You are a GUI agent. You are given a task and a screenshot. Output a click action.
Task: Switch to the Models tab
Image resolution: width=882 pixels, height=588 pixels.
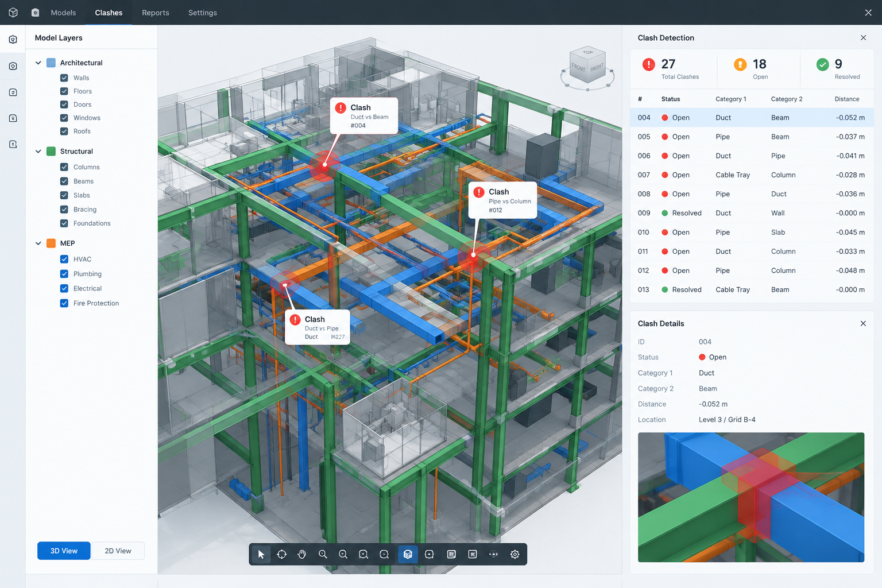[x=63, y=13]
